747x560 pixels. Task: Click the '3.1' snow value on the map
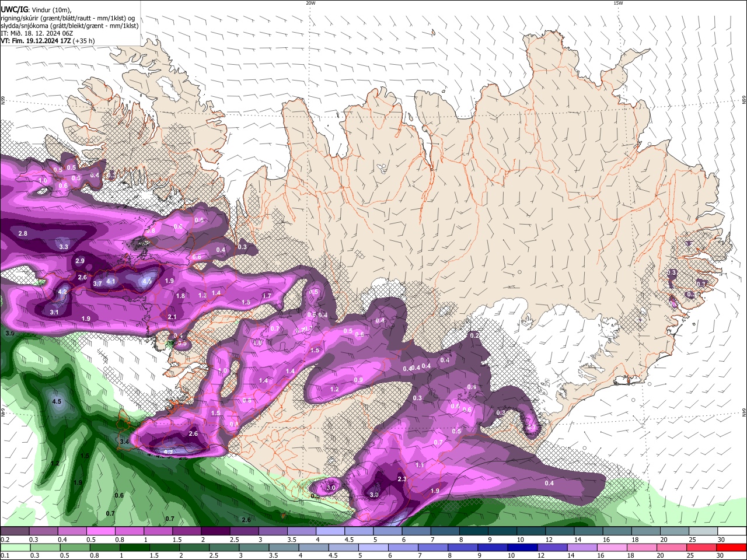54,312
